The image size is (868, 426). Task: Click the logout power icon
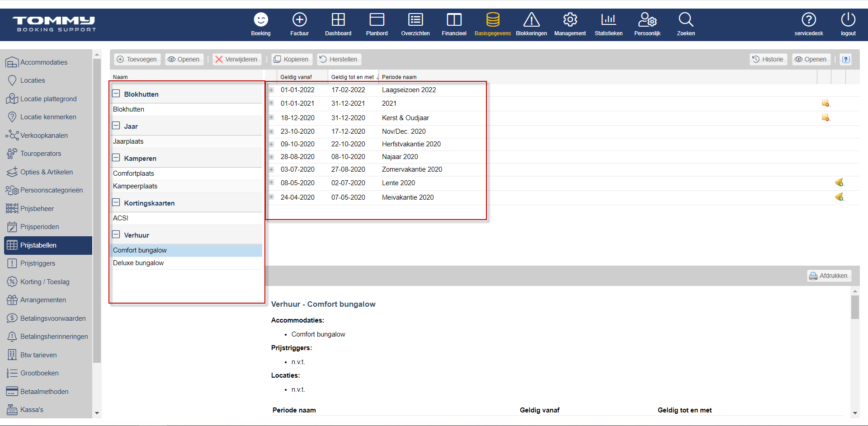[848, 20]
